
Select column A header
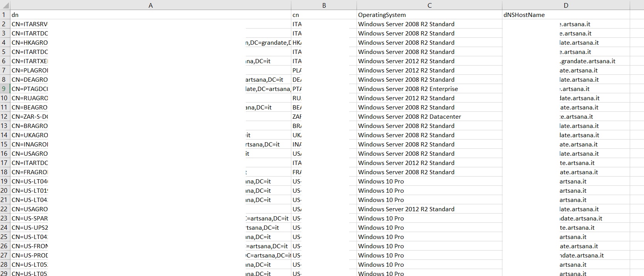click(x=150, y=5)
